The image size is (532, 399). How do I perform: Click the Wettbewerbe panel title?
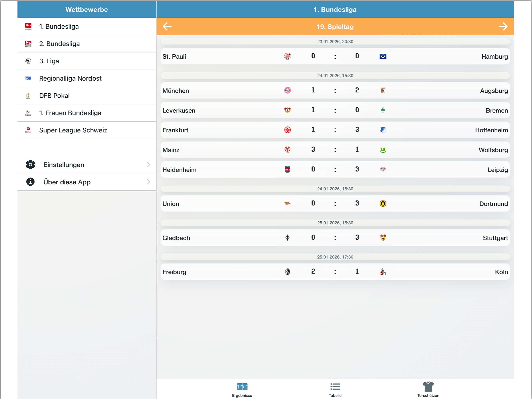[x=87, y=9]
